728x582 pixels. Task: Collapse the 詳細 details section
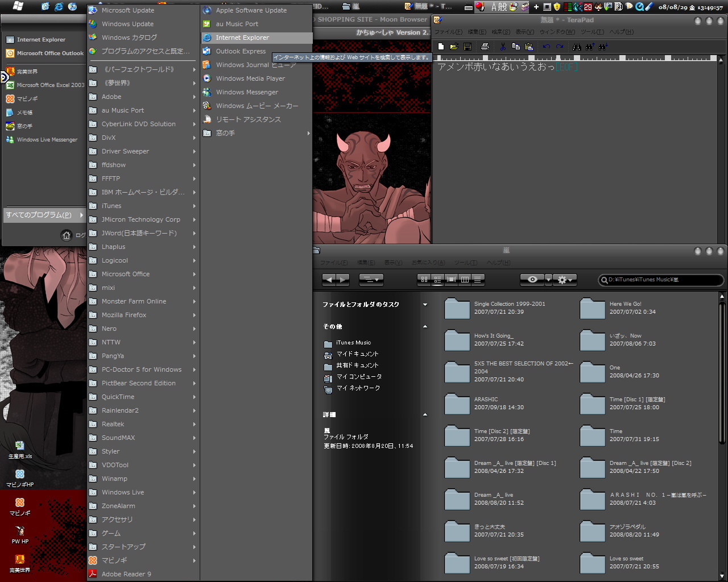pos(425,415)
